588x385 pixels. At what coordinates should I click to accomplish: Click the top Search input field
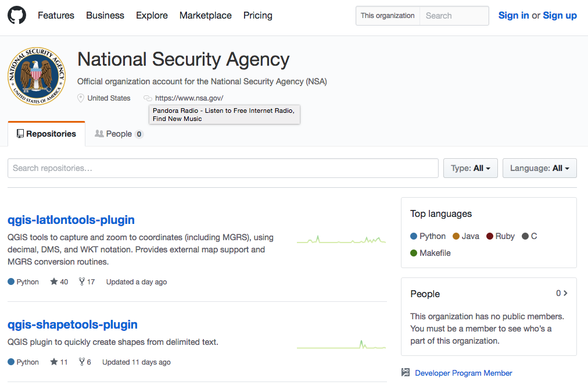[x=454, y=16]
